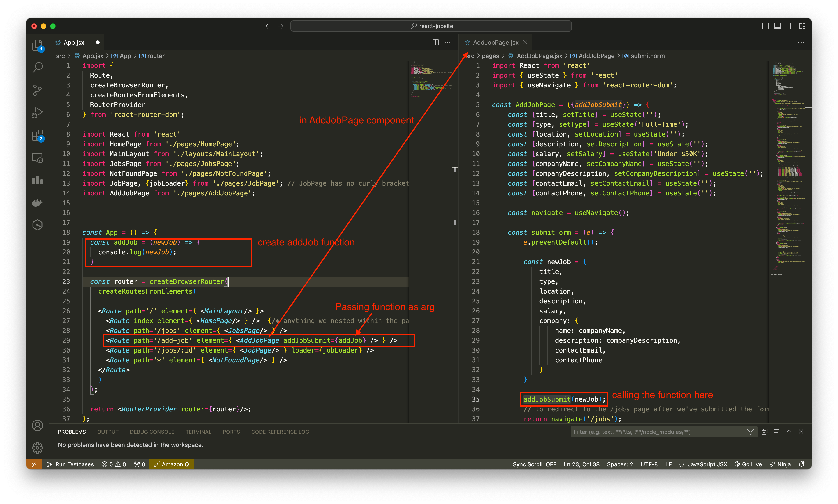Image resolution: width=838 pixels, height=504 pixels.
Task: Open the Manage settings gear
Action: (37, 448)
